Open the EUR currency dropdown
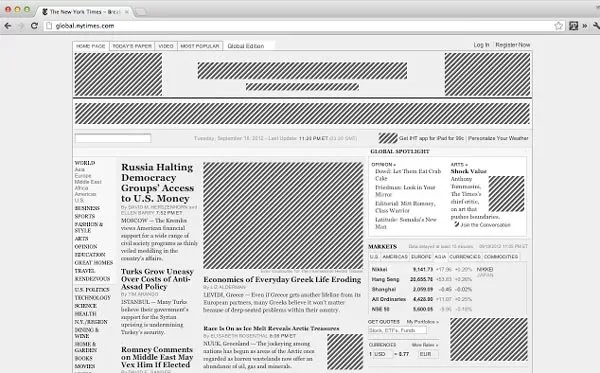The height and width of the screenshot is (373, 600). click(428, 354)
